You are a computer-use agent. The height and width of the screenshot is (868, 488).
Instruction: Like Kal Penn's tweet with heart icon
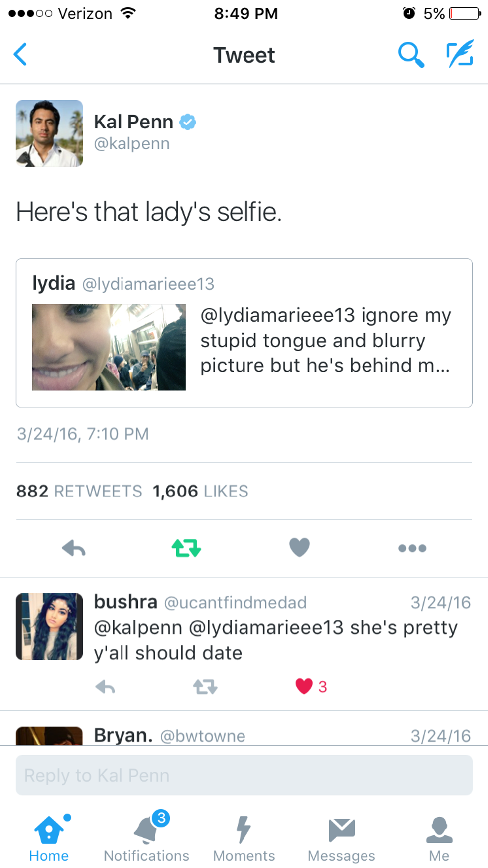pyautogui.click(x=299, y=548)
